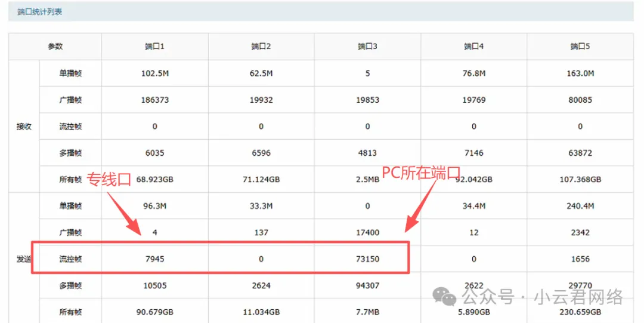Click the 端口1 column header
644x323 pixels.
point(154,46)
